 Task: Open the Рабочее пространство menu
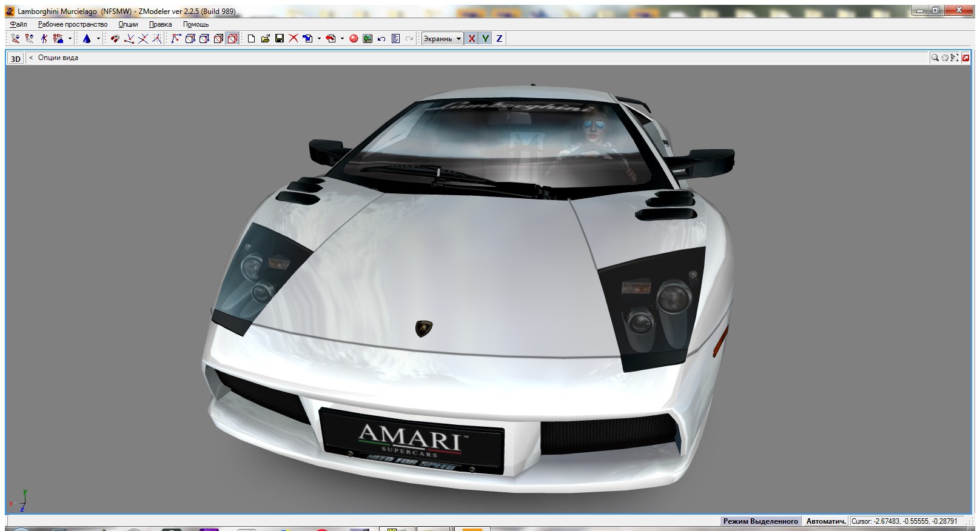(x=72, y=24)
